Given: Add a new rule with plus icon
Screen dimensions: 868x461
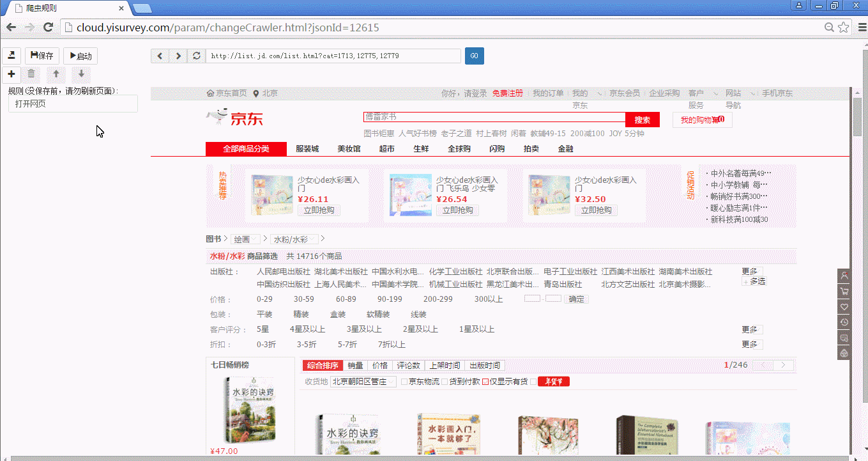Looking at the screenshot, I should (11, 74).
